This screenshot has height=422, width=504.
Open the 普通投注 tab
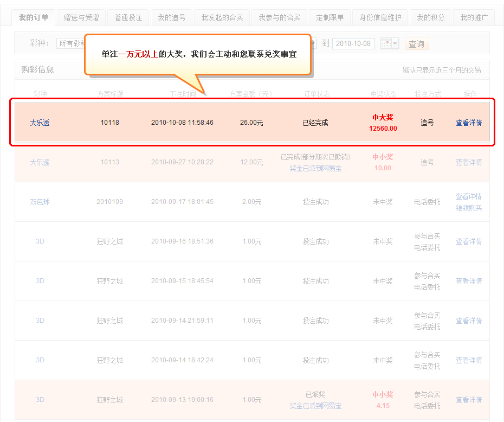[128, 17]
